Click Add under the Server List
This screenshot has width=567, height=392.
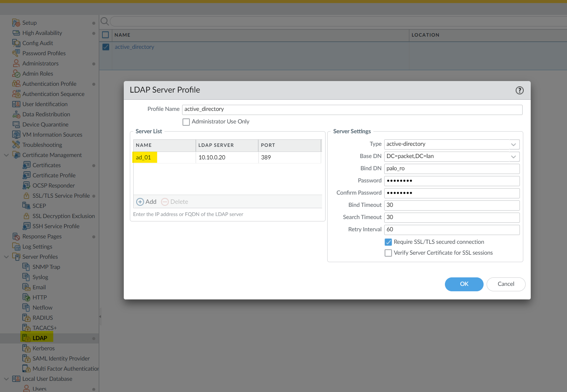pos(146,201)
